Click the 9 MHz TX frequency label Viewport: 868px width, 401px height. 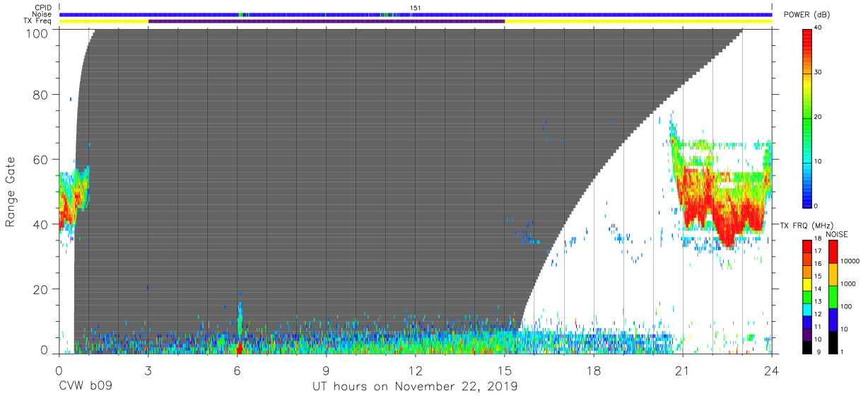[817, 351]
